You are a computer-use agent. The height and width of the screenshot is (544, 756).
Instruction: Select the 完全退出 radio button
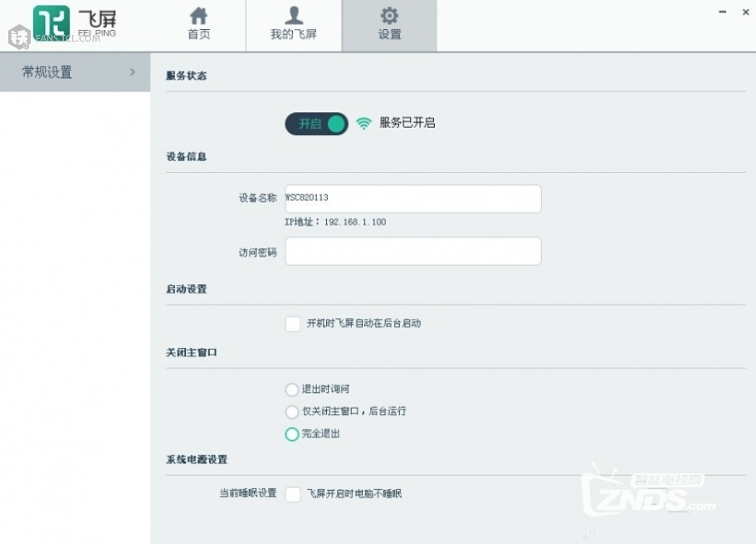click(x=292, y=434)
